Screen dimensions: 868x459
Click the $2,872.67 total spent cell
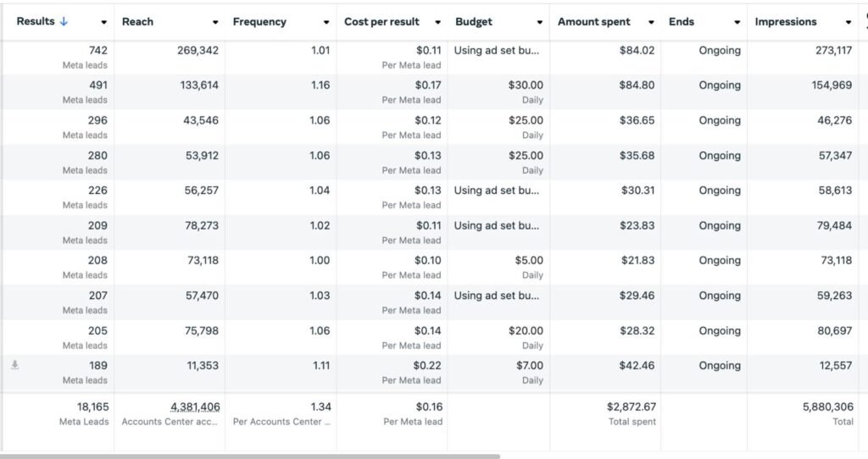click(x=626, y=407)
